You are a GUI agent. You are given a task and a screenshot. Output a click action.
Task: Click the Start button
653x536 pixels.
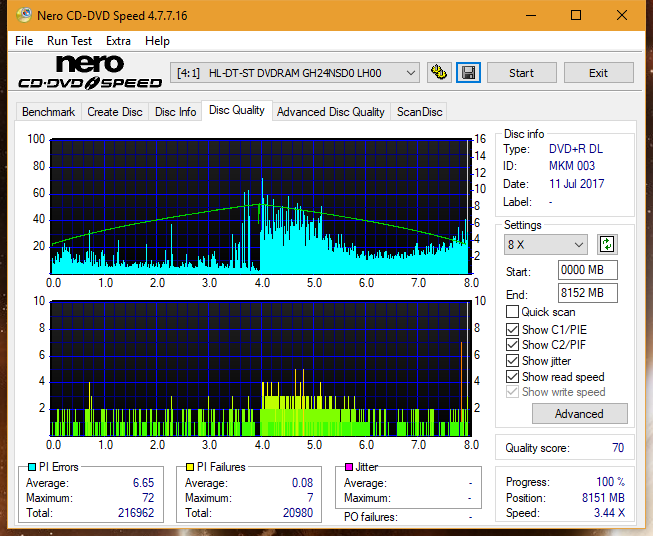pos(521,73)
